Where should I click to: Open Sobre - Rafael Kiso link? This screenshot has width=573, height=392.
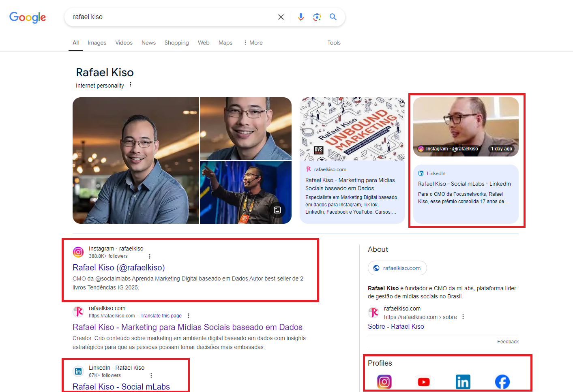(x=396, y=326)
